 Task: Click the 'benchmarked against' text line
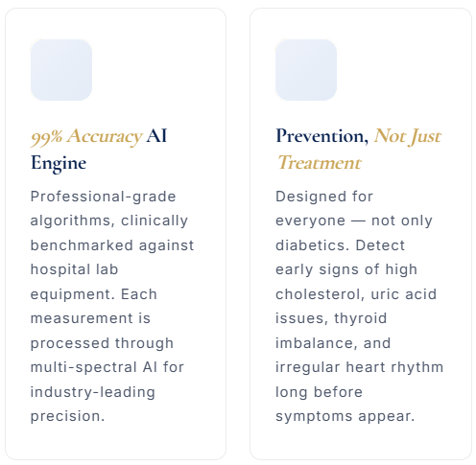pyautogui.click(x=112, y=245)
